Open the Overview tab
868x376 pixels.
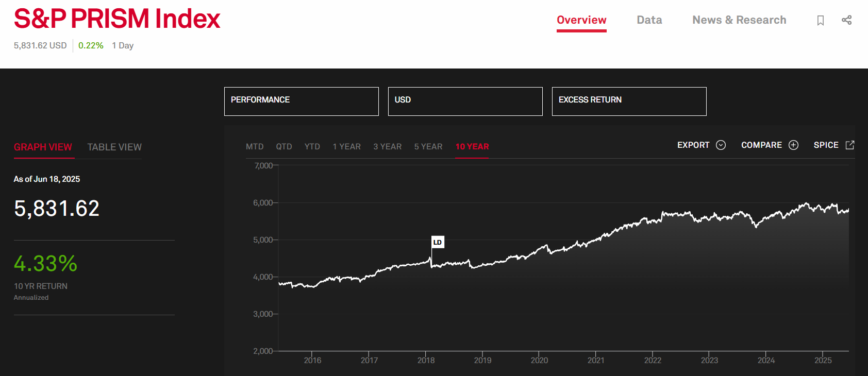581,20
